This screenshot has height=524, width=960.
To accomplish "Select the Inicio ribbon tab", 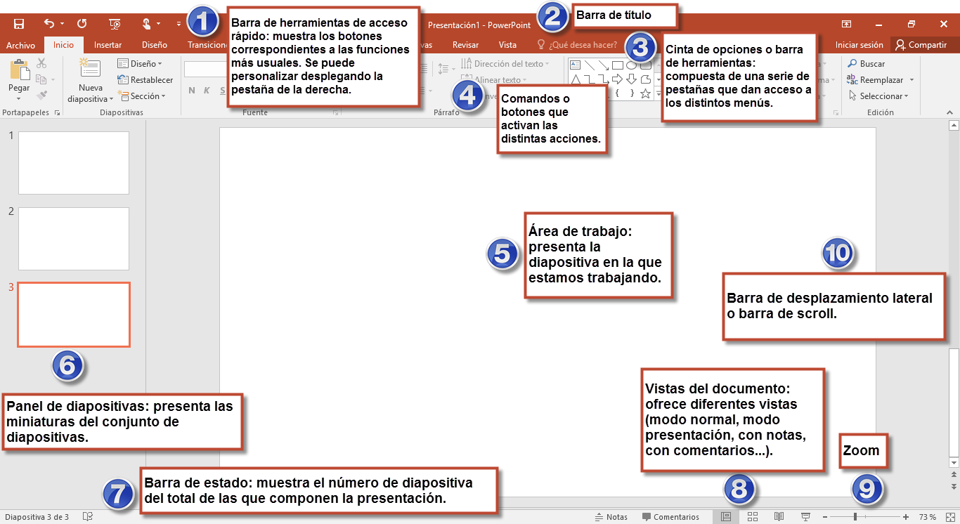I will 63,45.
